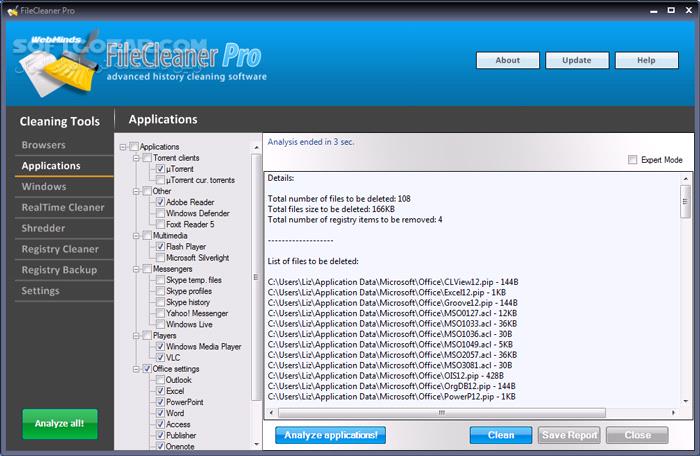Open the Help button
Image resolution: width=700 pixels, height=456 pixels.
(646, 60)
